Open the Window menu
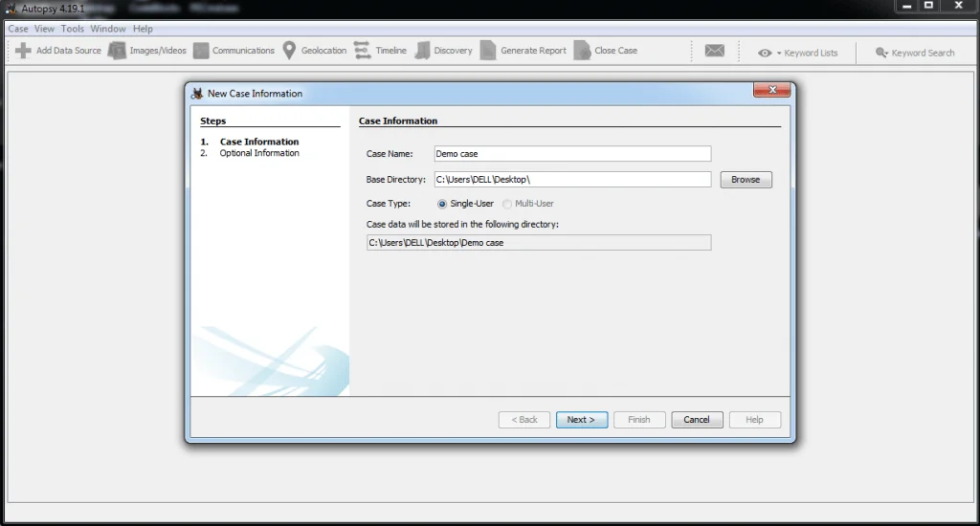 pyautogui.click(x=107, y=29)
